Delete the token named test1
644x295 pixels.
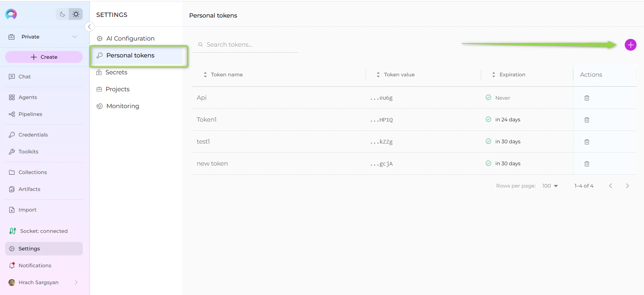[587, 142]
